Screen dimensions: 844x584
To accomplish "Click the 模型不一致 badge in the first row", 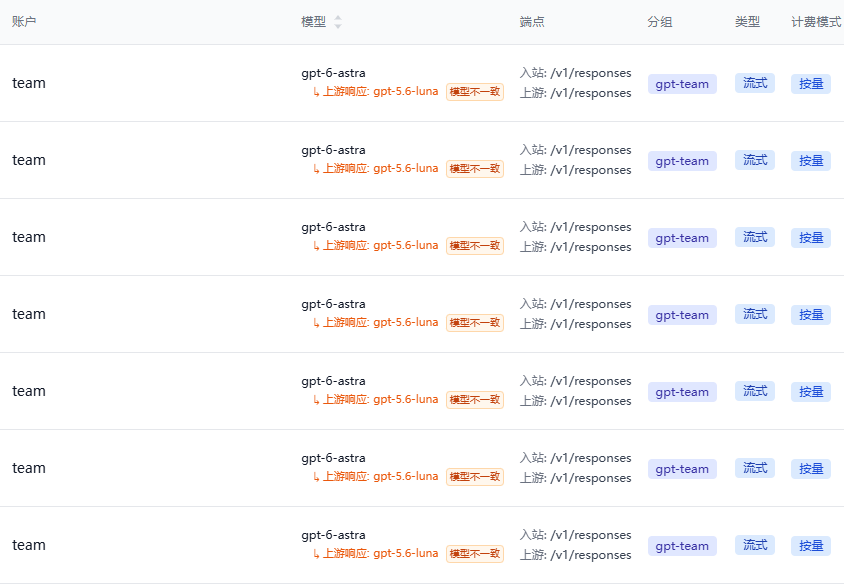I will pyautogui.click(x=475, y=92).
